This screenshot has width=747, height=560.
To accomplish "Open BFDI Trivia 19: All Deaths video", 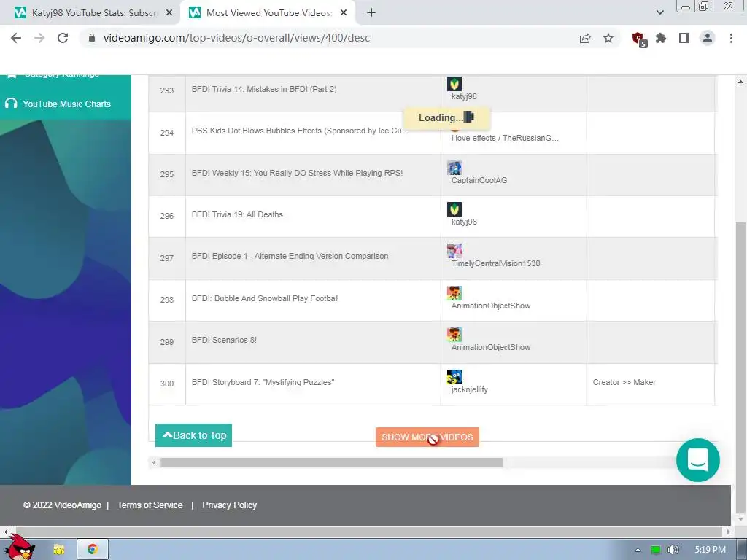I will (x=237, y=215).
